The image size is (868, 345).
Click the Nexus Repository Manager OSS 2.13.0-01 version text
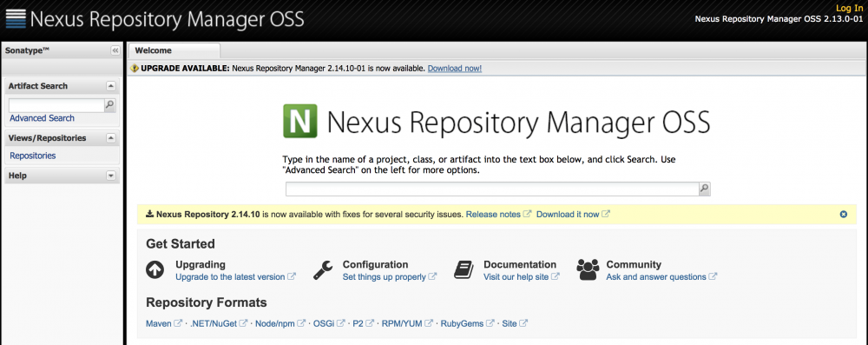779,19
